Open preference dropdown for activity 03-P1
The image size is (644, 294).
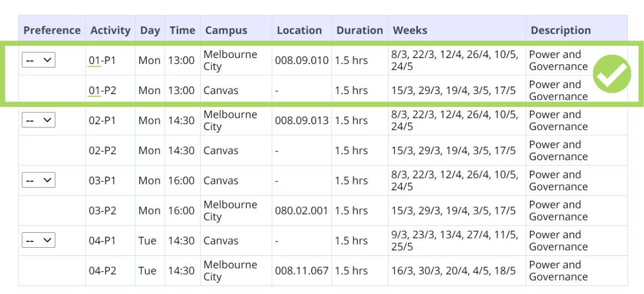point(38,181)
